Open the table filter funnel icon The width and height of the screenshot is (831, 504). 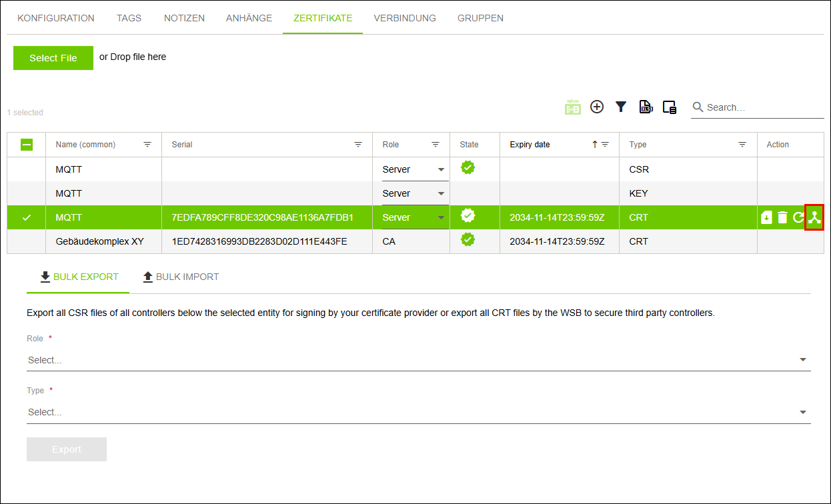(x=621, y=107)
